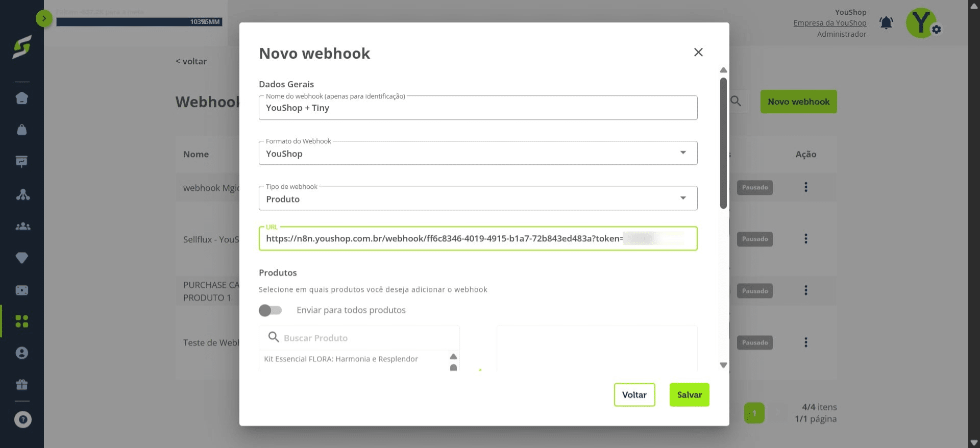Click the webhooks search magnifier icon
This screenshot has height=448, width=980.
click(x=736, y=101)
